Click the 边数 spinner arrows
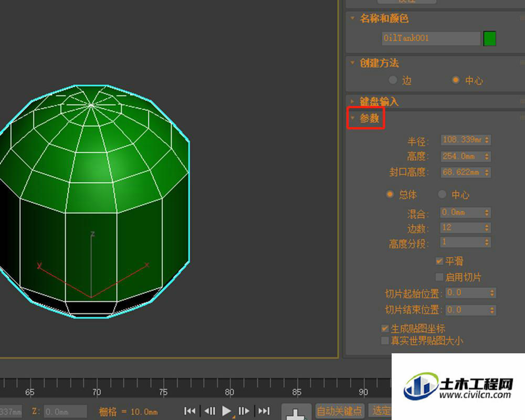This screenshot has width=525, height=420. (x=487, y=228)
